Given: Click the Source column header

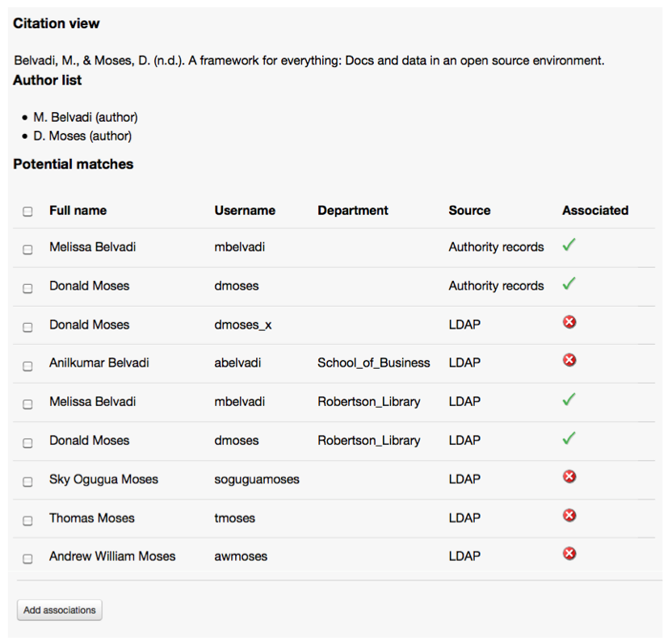Looking at the screenshot, I should [469, 210].
